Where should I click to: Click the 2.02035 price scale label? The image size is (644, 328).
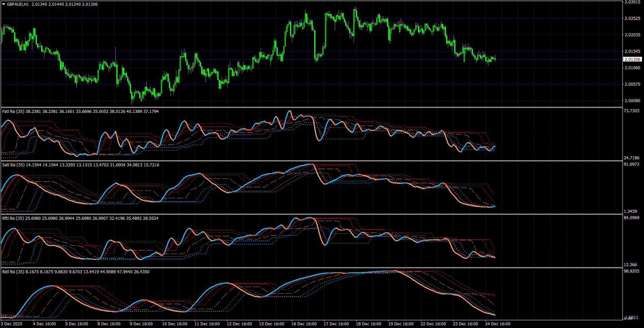[x=633, y=35]
